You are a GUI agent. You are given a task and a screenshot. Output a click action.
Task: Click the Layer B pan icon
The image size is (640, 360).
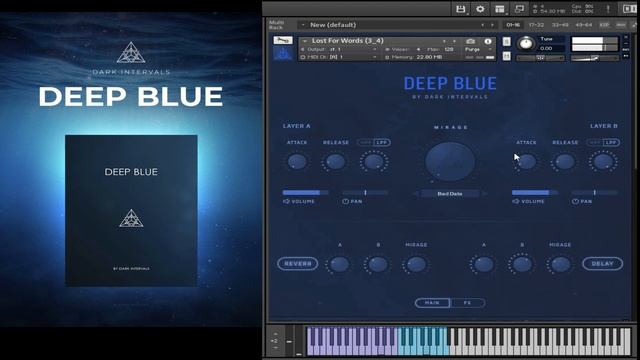click(575, 201)
